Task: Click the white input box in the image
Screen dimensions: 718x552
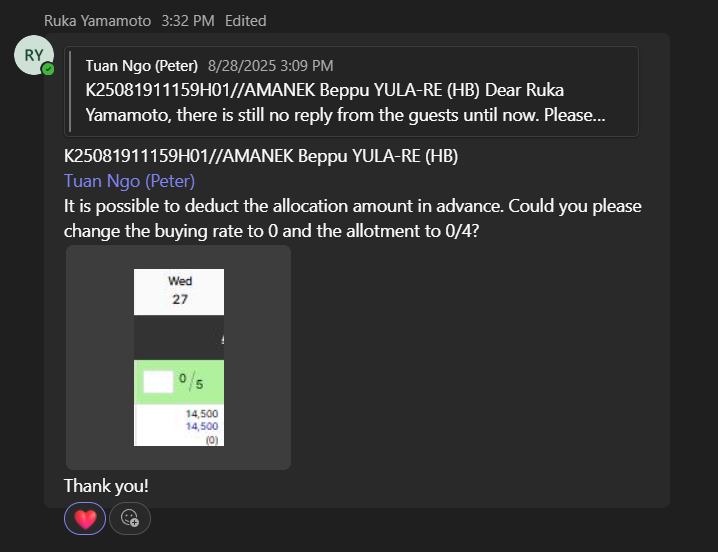Action: [157, 381]
